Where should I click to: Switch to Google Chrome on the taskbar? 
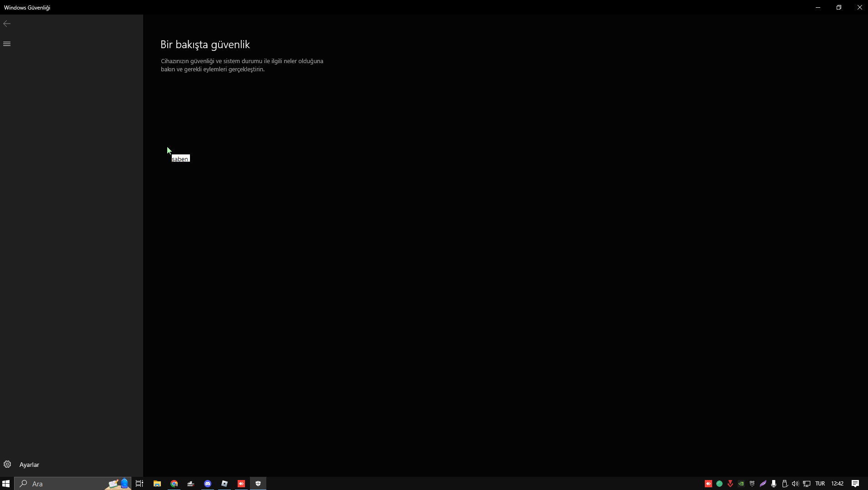[x=174, y=484]
